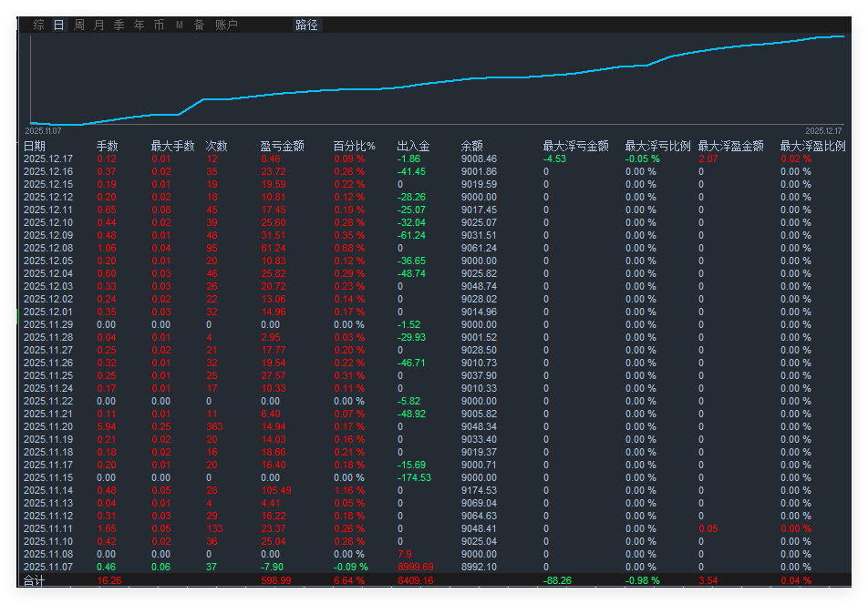Open the 币 currency tab

tap(159, 25)
